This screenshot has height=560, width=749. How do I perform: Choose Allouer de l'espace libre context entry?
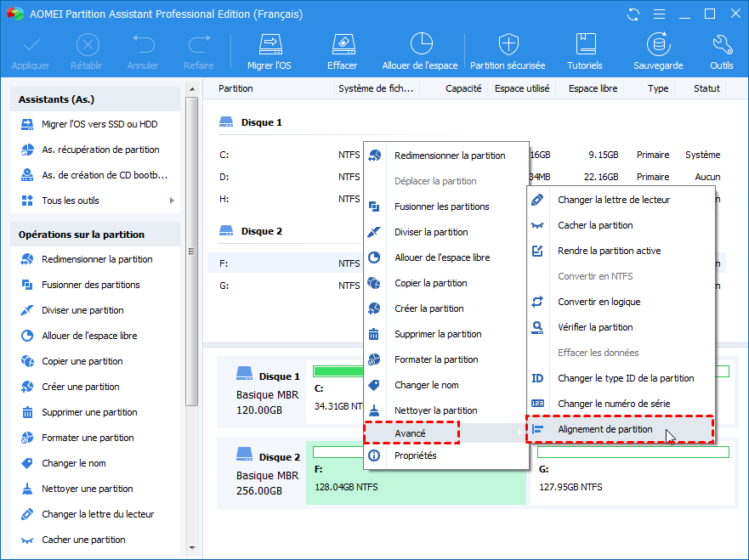click(x=446, y=257)
